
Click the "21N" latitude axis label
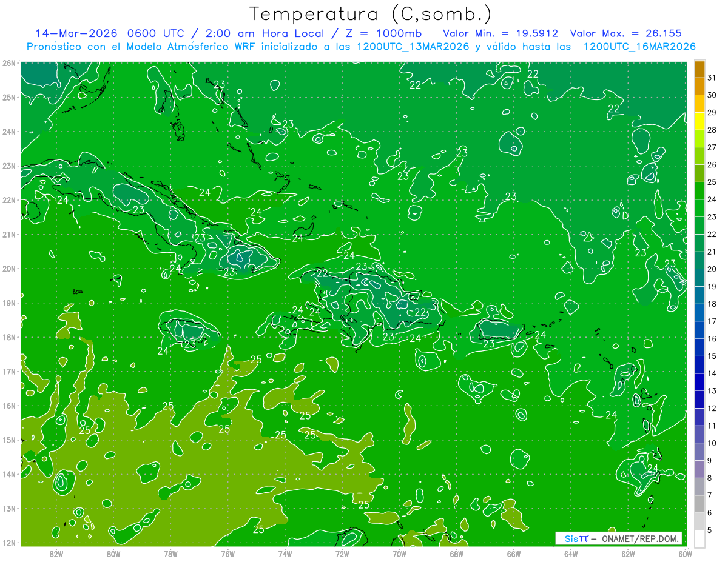pyautogui.click(x=8, y=235)
